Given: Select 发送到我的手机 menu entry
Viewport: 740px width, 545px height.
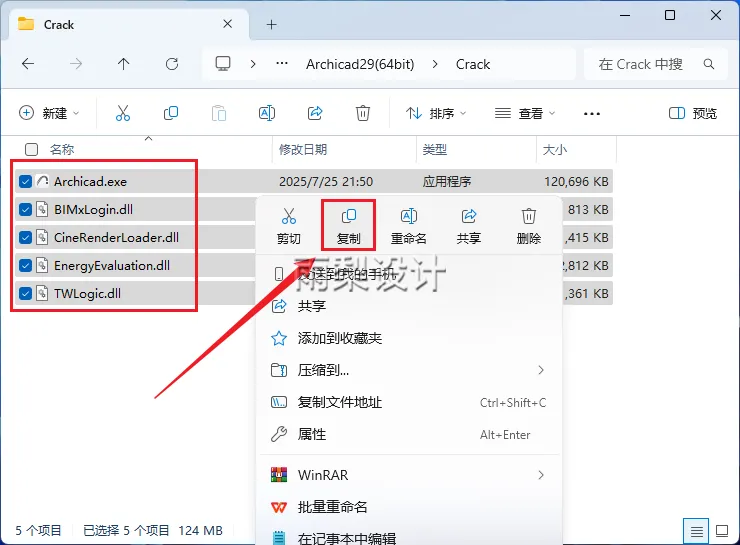Looking at the screenshot, I should pos(409,274).
